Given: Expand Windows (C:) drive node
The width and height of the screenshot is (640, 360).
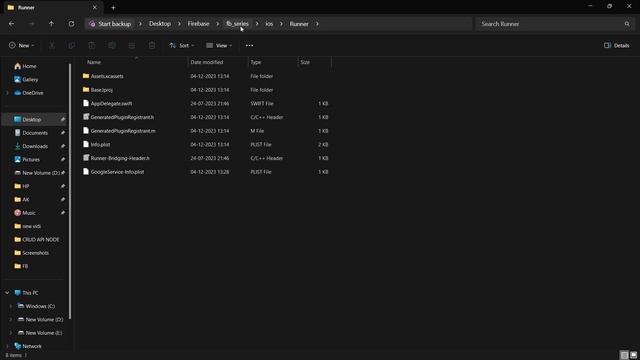Looking at the screenshot, I should tap(11, 306).
